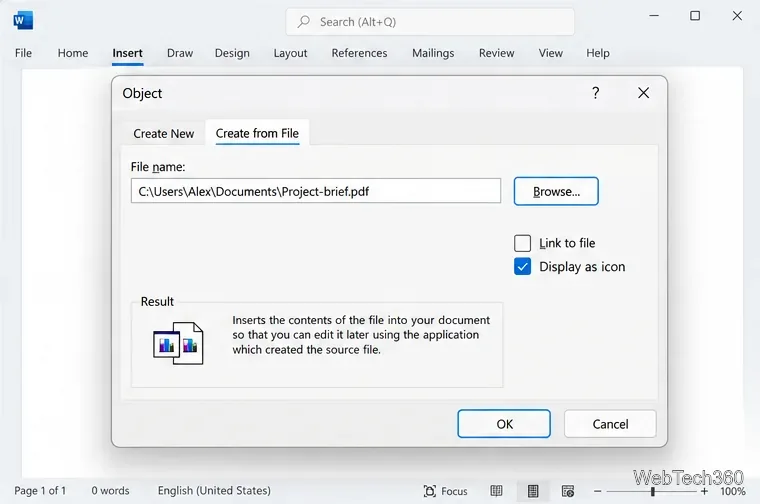Image resolution: width=760 pixels, height=504 pixels.
Task: Click the File name input field
Action: point(316,191)
